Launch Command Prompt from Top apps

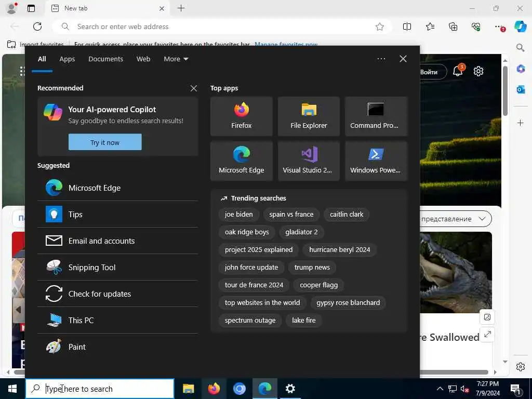pyautogui.click(x=376, y=116)
